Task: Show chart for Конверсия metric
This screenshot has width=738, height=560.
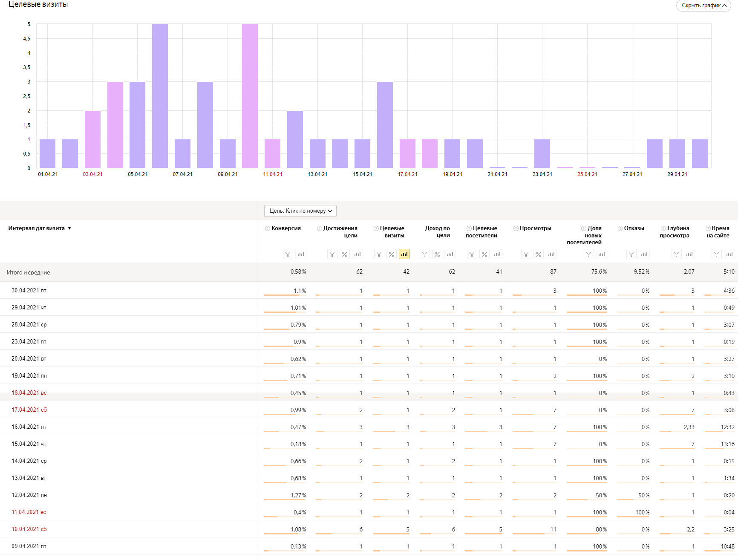Action: coord(301,254)
